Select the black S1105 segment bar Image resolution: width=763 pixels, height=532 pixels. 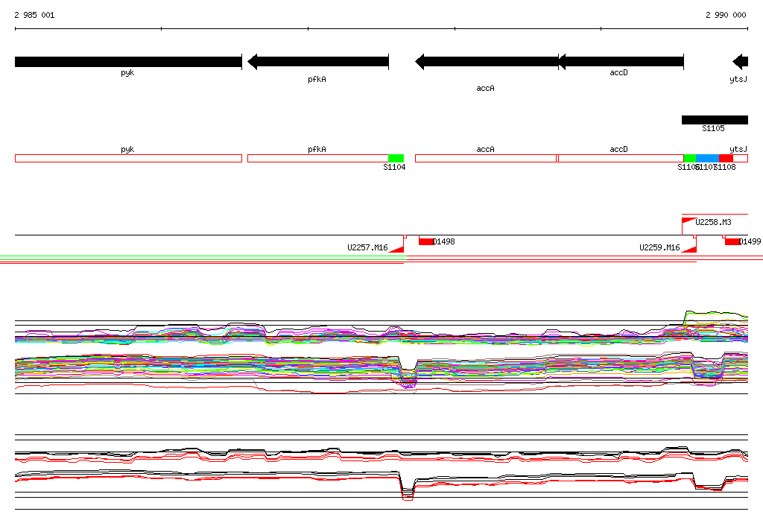(x=715, y=120)
